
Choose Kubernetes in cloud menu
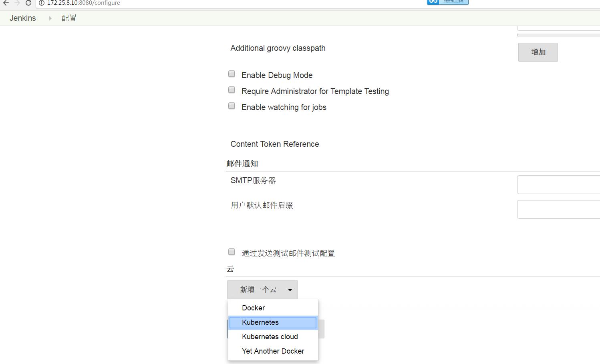(x=273, y=322)
